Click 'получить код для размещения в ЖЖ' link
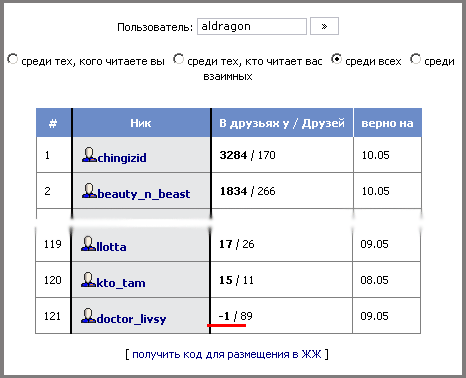This screenshot has width=466, height=378. [227, 354]
